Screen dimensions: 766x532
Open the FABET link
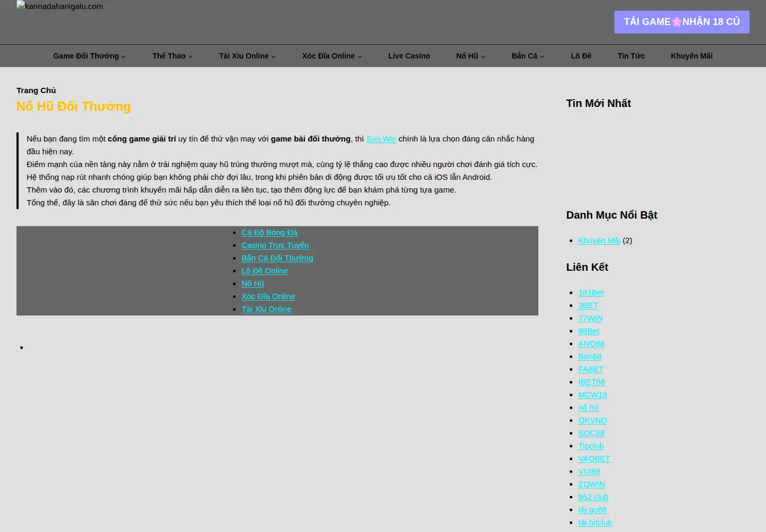tap(591, 369)
